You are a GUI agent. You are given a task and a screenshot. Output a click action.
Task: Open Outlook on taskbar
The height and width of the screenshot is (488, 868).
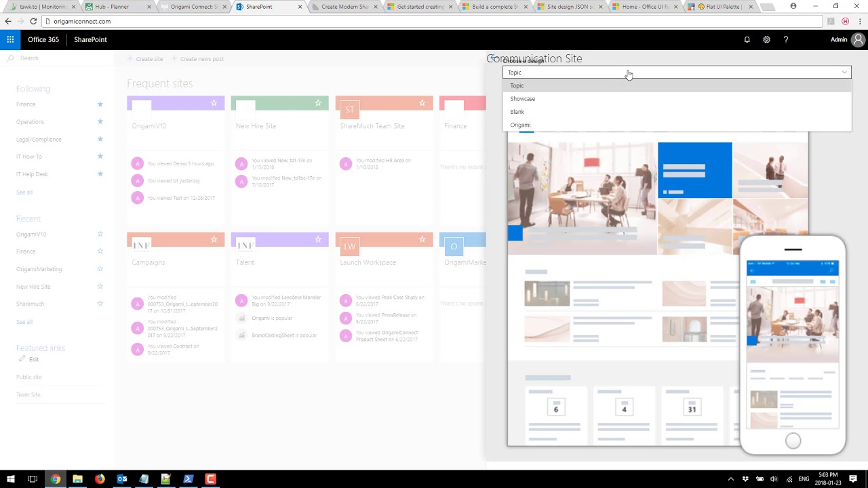[122, 479]
